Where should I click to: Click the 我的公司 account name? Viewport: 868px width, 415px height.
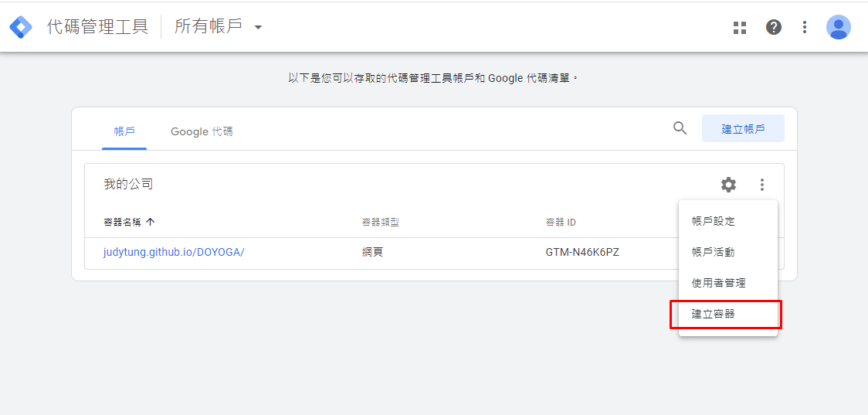pyautogui.click(x=128, y=185)
